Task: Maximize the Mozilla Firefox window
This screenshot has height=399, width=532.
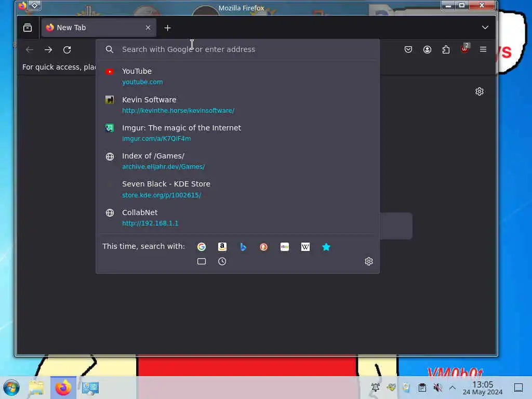Action: 462,5
